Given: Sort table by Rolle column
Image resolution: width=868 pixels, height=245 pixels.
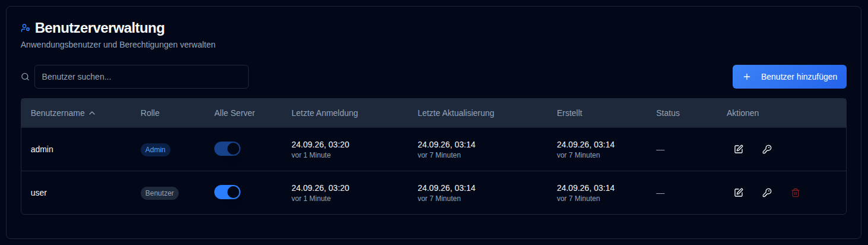Looking at the screenshot, I should 150,113.
